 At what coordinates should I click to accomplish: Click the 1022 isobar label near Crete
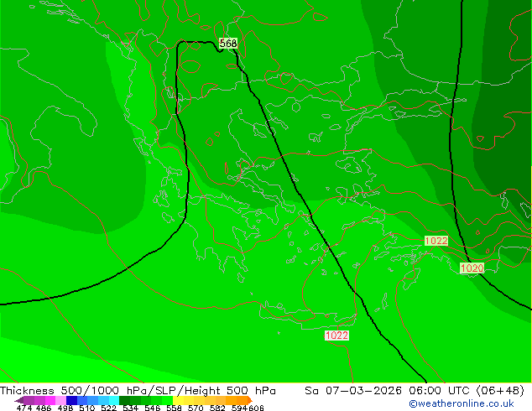click(x=336, y=335)
